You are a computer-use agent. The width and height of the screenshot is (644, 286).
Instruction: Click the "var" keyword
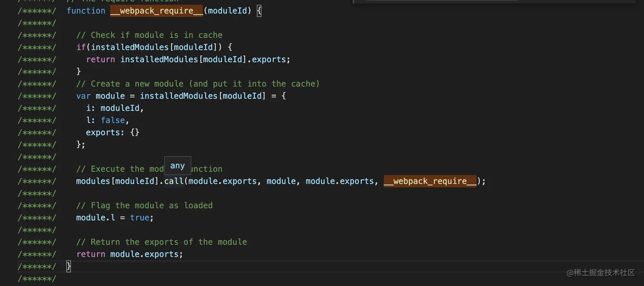point(83,96)
